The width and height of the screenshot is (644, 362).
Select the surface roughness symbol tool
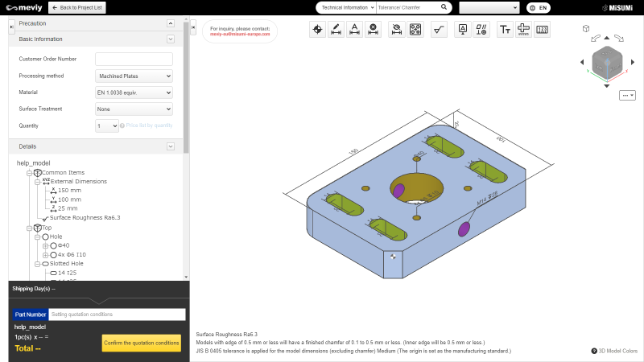[x=439, y=30]
